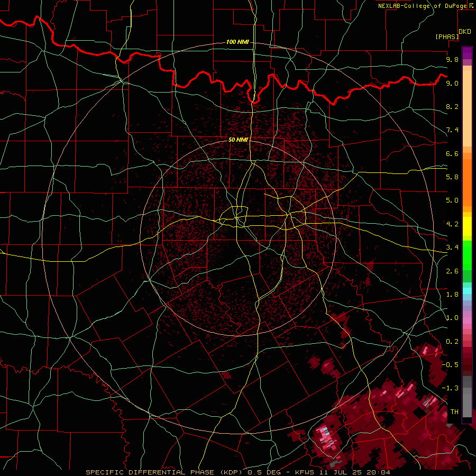Click the SPECIFIC DIFFERENTIAL PHASE (KDP) caption
The image size is (476, 476).
point(166,472)
